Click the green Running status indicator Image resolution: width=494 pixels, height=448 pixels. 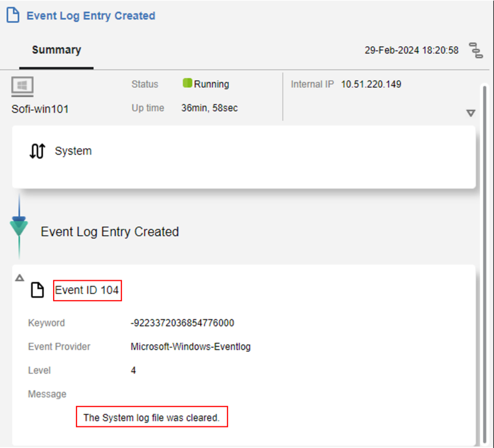188,83
